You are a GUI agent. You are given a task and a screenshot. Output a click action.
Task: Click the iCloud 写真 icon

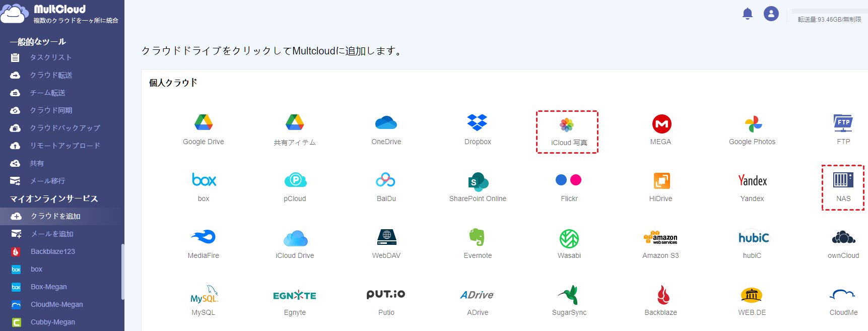click(567, 124)
